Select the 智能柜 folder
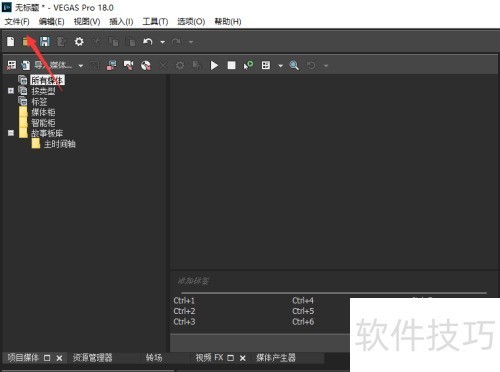 [43, 123]
